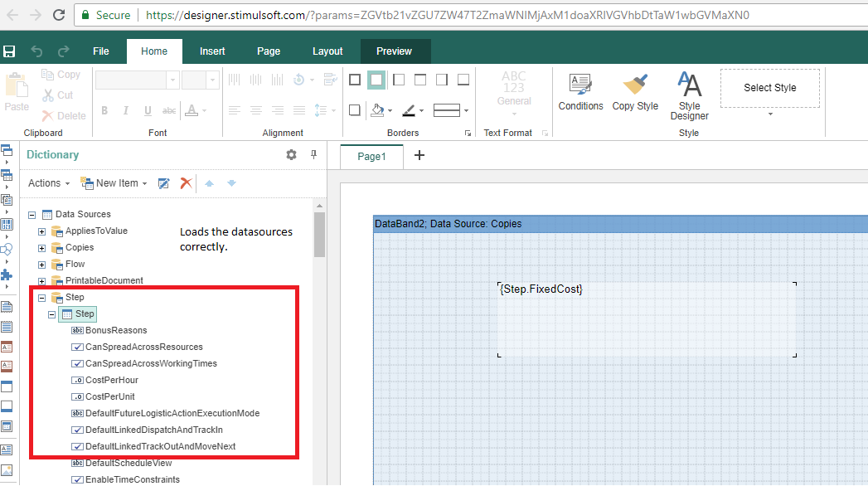The image size is (868, 486).
Task: Select the Page1 tab
Action: 371,157
